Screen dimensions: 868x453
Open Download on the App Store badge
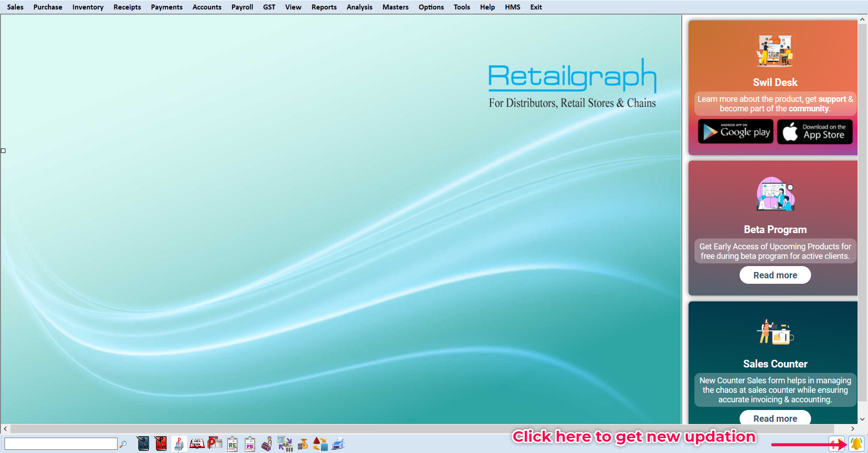click(815, 132)
